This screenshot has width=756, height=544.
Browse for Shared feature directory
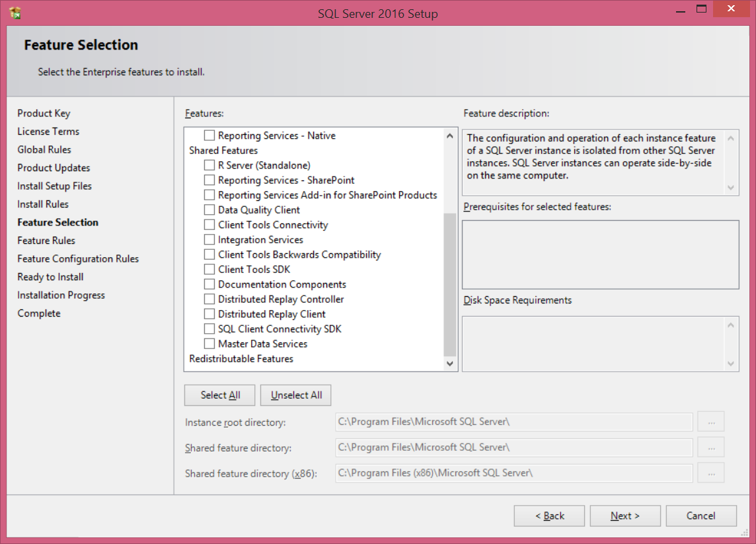(711, 447)
